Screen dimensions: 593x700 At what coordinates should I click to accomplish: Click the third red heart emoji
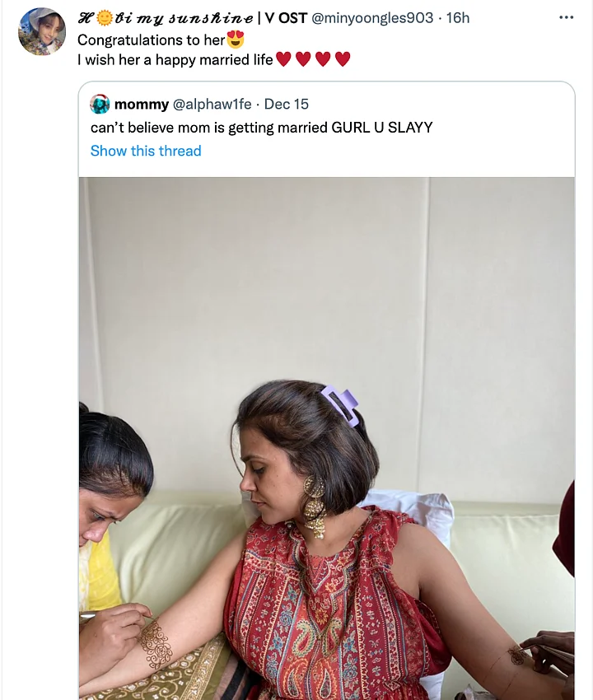pyautogui.click(x=323, y=59)
